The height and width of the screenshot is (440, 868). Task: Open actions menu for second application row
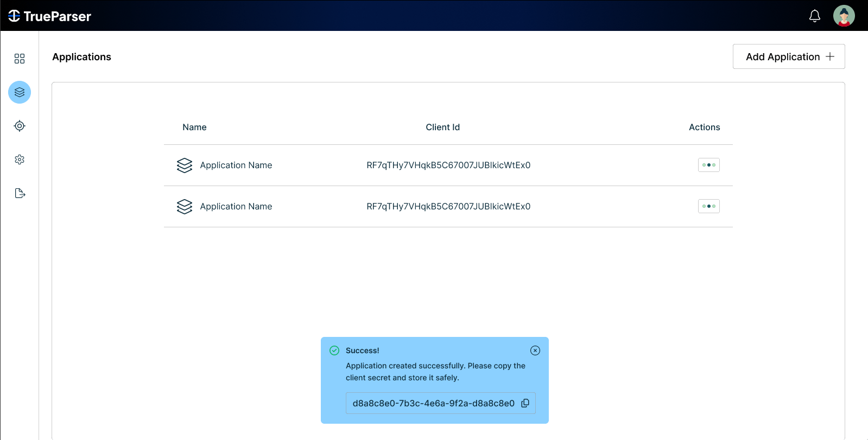point(708,206)
